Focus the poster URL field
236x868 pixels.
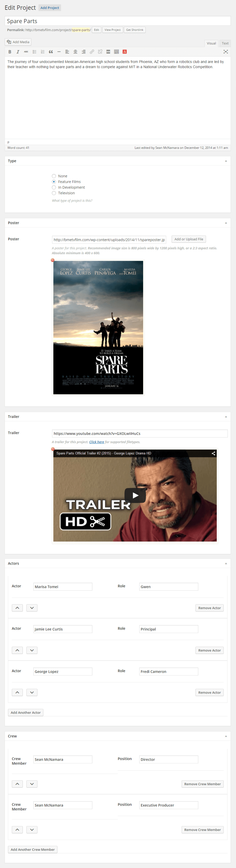click(x=109, y=240)
